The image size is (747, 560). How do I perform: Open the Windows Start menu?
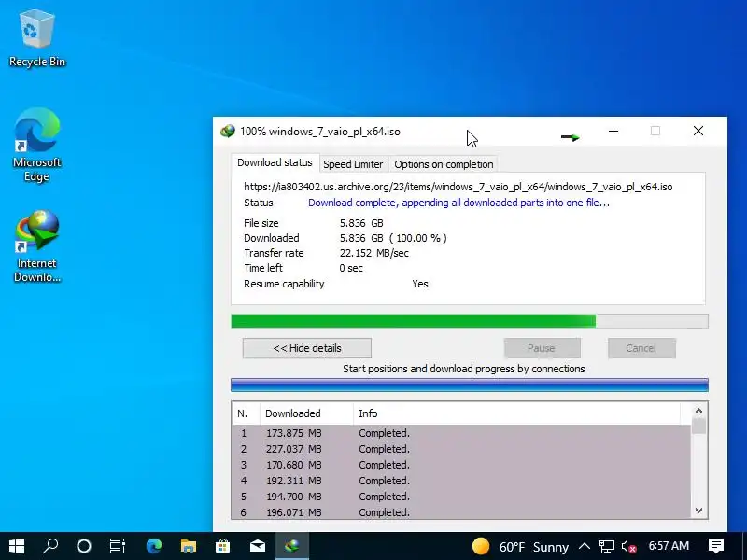tap(16, 546)
